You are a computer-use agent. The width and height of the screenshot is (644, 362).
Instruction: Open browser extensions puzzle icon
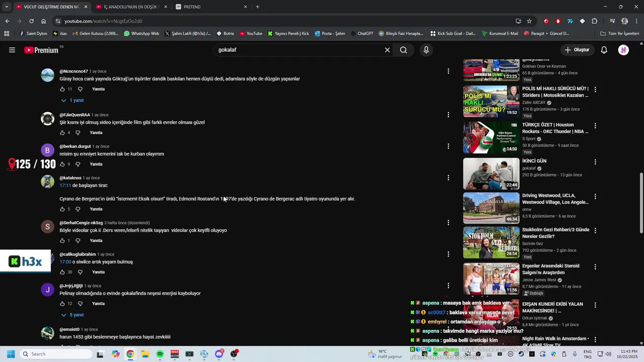point(595,21)
